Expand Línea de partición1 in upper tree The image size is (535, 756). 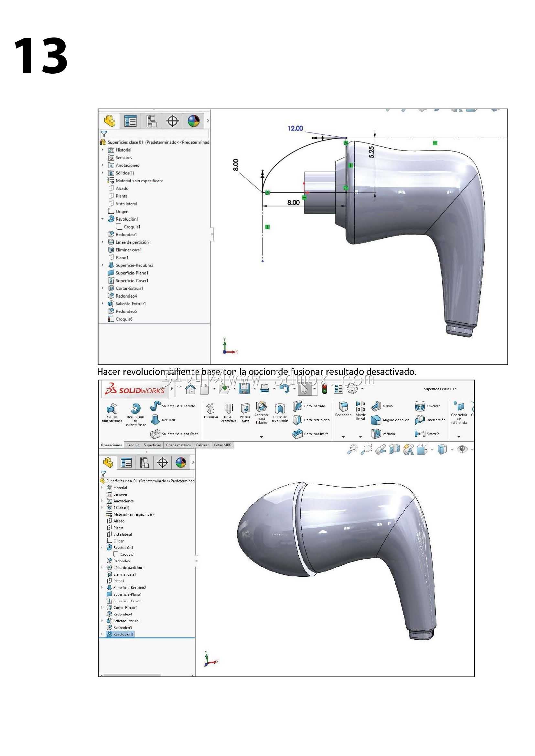(102, 242)
